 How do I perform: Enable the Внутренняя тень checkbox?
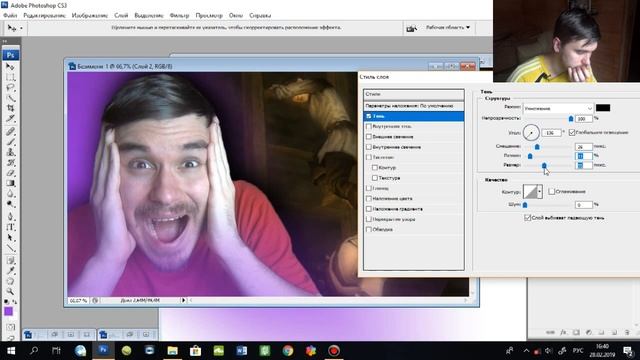tap(369, 127)
